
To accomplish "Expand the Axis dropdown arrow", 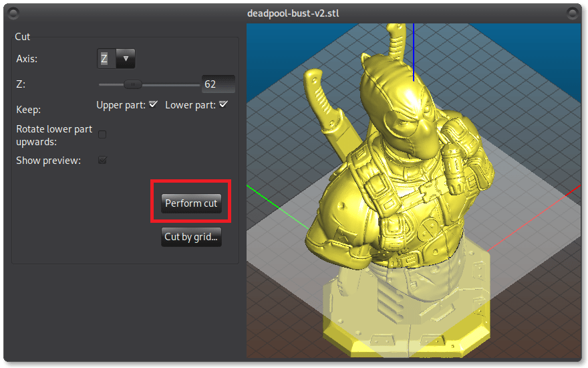I will pos(126,59).
